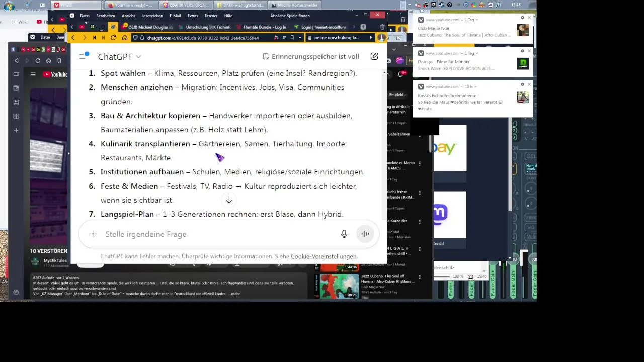
Task: Dismiss the 'Dzango - Filme für Männer' notification
Action: click(x=529, y=51)
